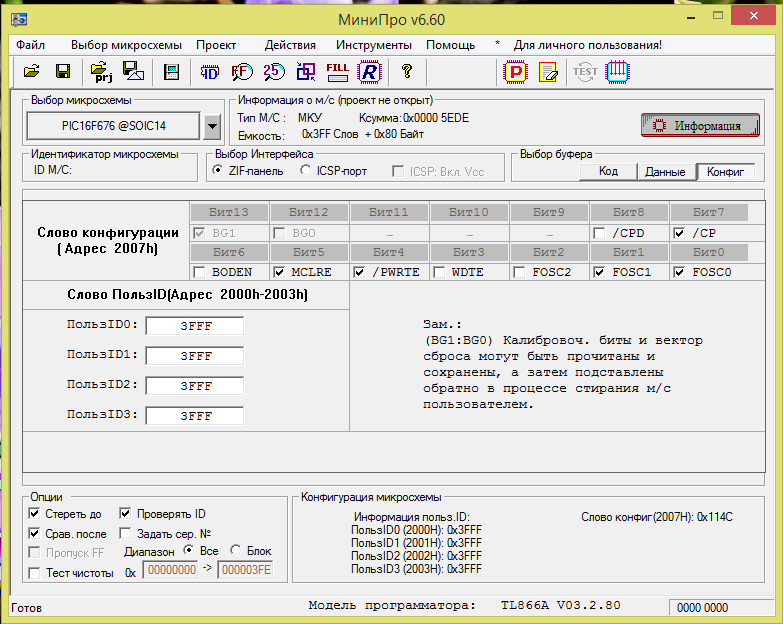
Task: Toggle the /CP config bit checkbox
Action: 679,233
